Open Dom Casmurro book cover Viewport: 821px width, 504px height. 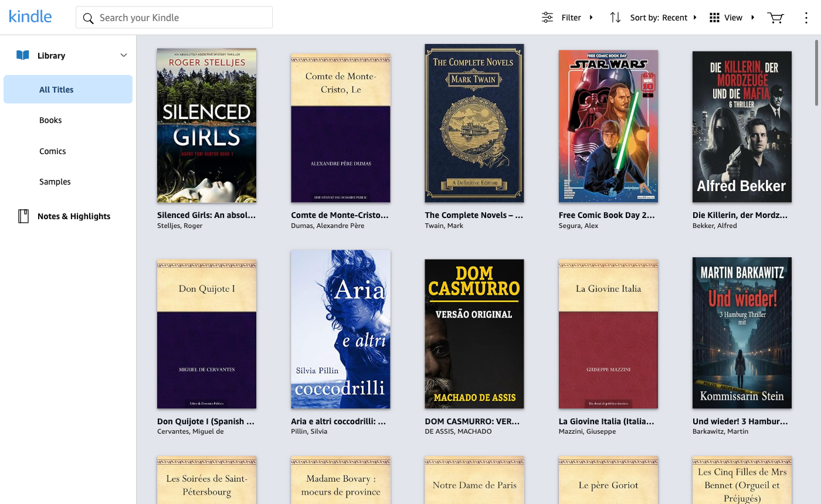[x=474, y=334]
